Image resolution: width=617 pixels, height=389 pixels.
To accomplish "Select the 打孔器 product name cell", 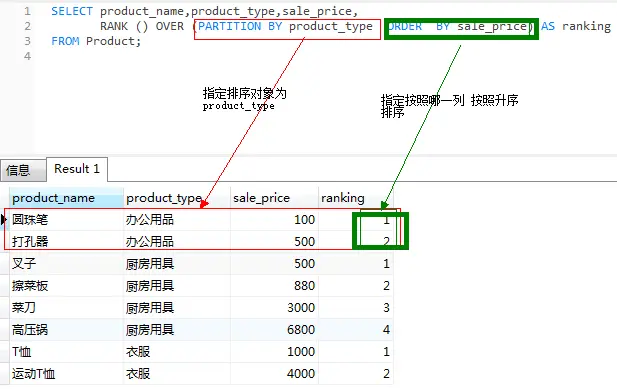I will click(66, 242).
